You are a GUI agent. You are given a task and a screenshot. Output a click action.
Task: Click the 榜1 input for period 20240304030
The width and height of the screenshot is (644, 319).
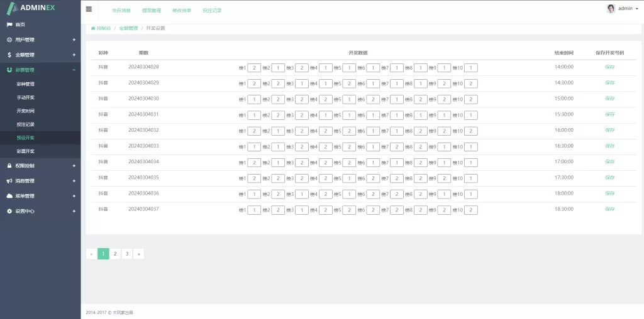click(253, 99)
